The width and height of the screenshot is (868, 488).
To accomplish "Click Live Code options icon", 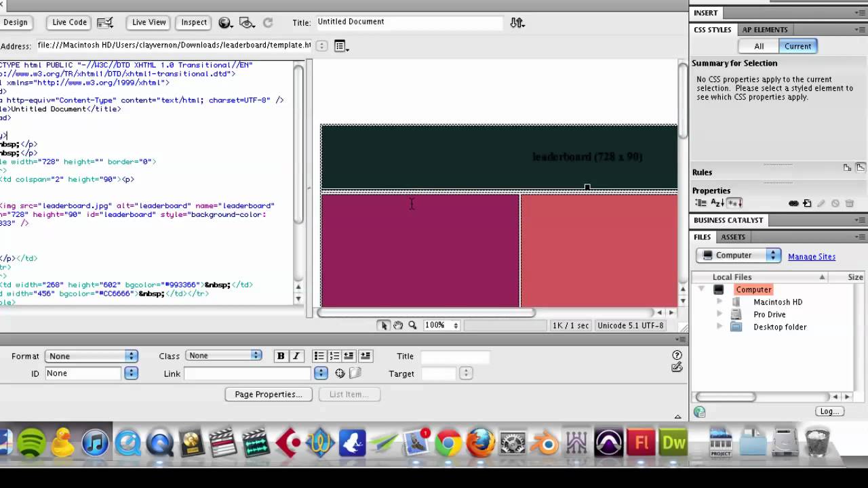I will (x=105, y=22).
